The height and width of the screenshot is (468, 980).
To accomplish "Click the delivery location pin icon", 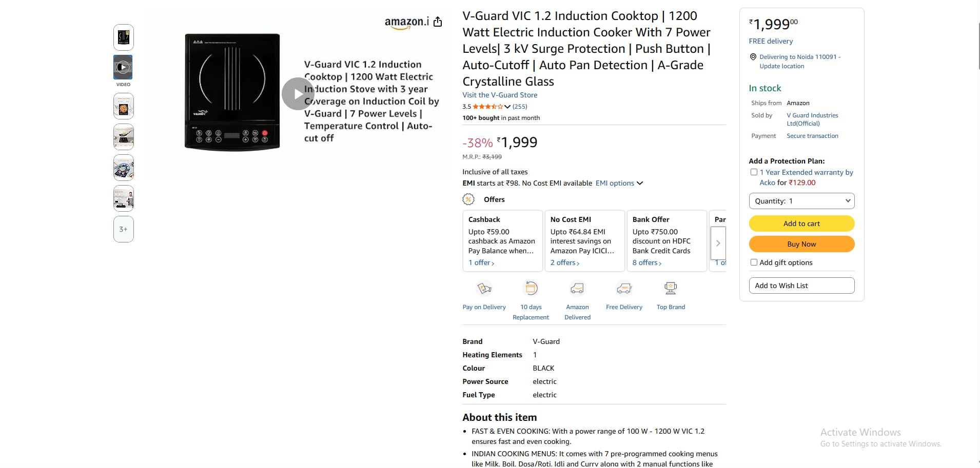I will [x=753, y=57].
